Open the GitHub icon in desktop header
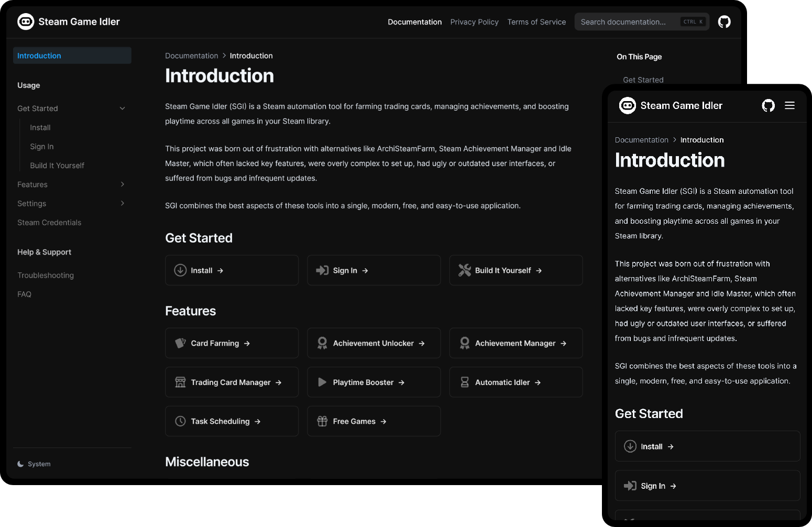Viewport: 812px width, 527px height. (724, 21)
